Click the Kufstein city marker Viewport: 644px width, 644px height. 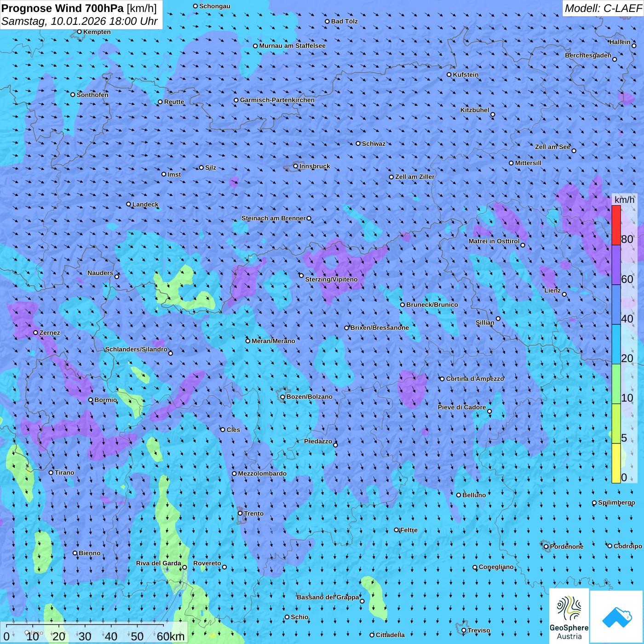449,75
